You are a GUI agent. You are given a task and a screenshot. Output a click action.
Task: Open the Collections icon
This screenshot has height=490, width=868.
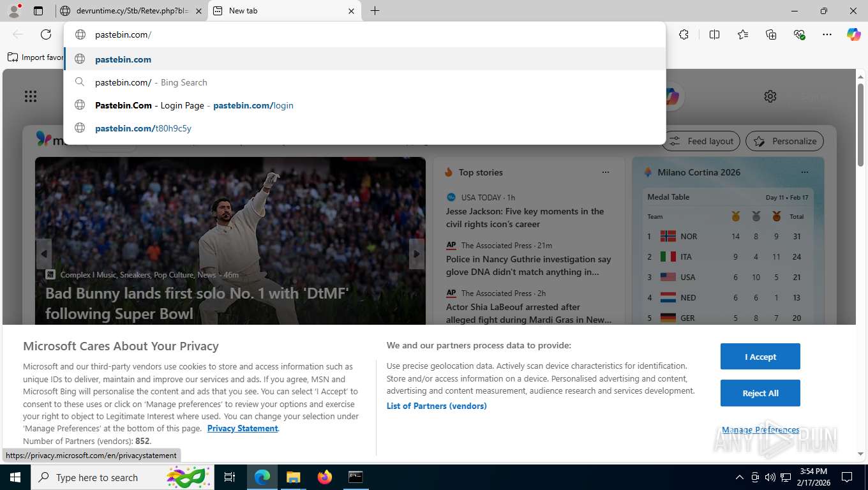[x=771, y=34]
